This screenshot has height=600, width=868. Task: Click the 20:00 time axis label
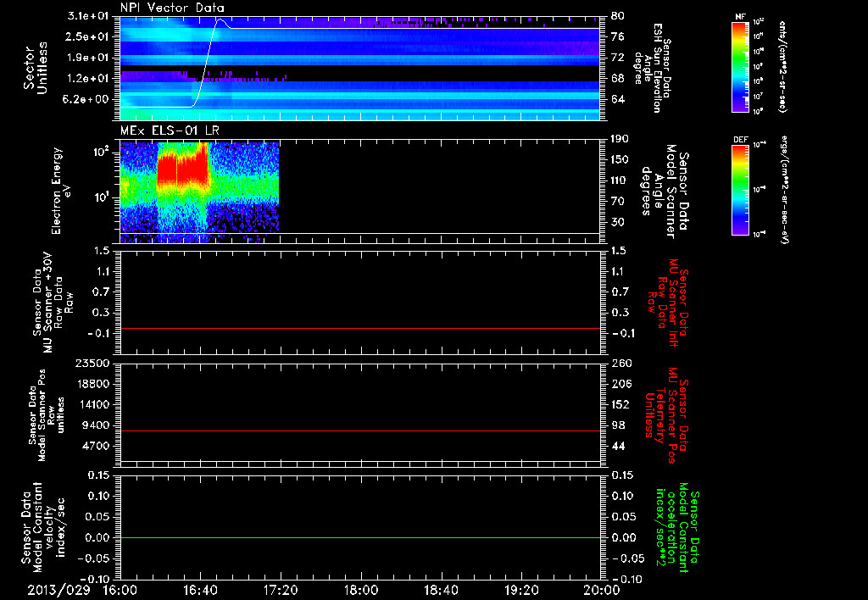(x=602, y=590)
